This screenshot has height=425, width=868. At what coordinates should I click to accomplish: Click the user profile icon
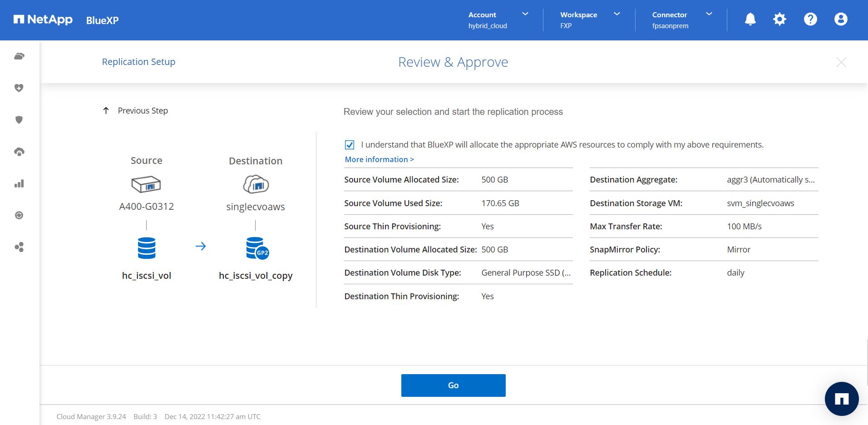point(840,19)
